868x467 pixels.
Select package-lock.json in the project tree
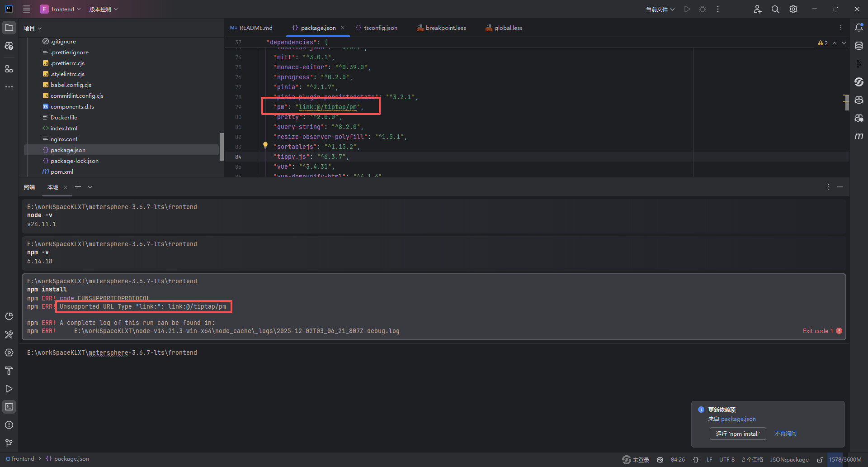(x=74, y=161)
